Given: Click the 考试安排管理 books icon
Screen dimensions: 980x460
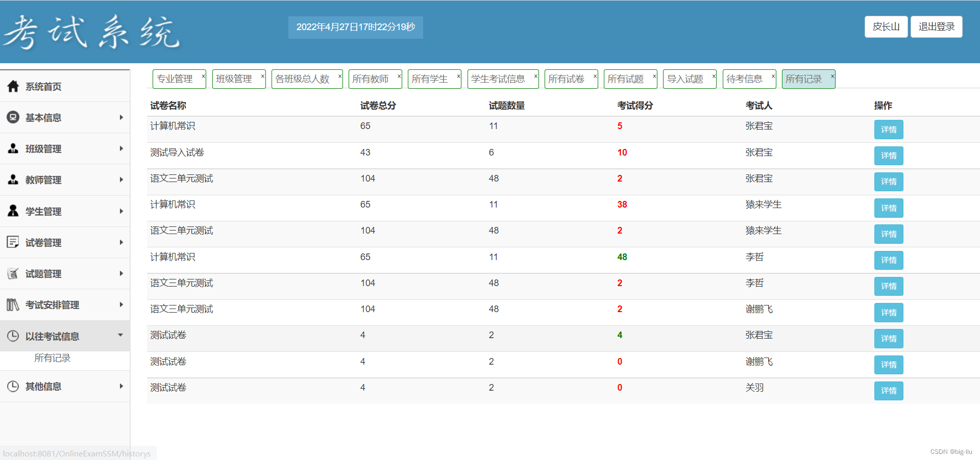Looking at the screenshot, I should point(13,304).
